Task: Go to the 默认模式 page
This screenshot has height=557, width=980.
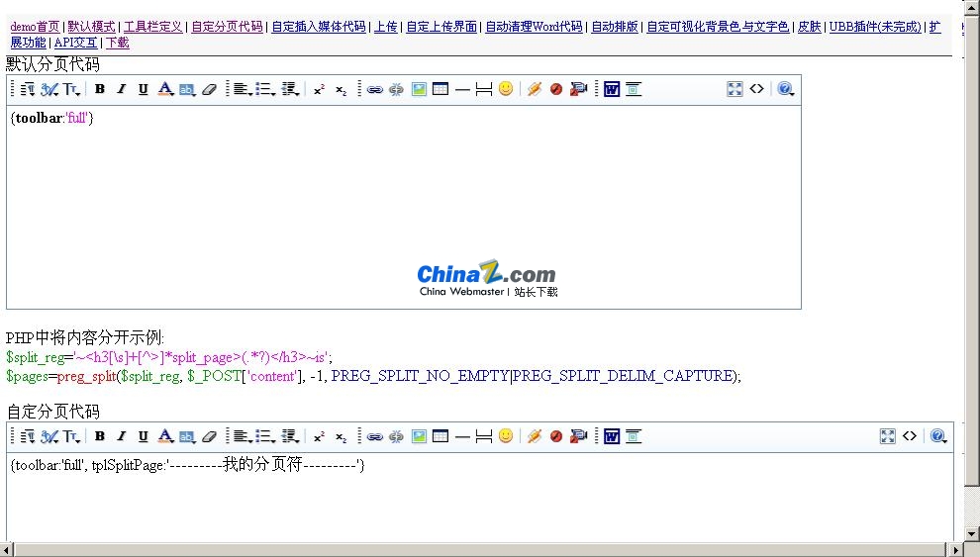Action: click(91, 27)
